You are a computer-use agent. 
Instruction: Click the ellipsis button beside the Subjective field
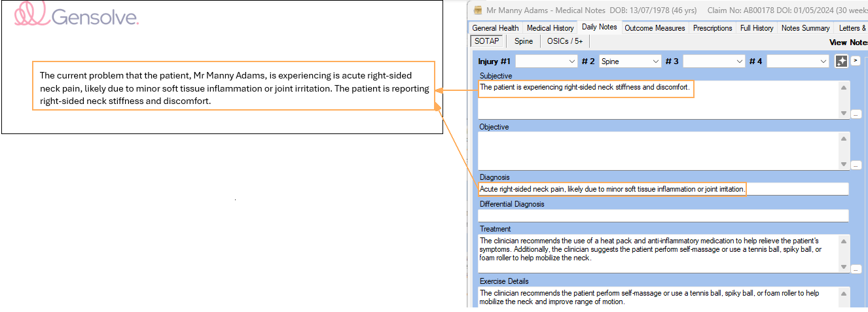856,114
